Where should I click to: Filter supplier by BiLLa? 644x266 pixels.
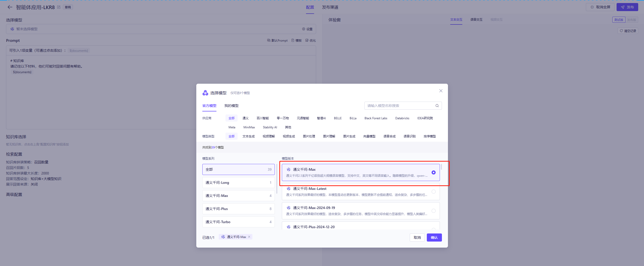tap(353, 118)
